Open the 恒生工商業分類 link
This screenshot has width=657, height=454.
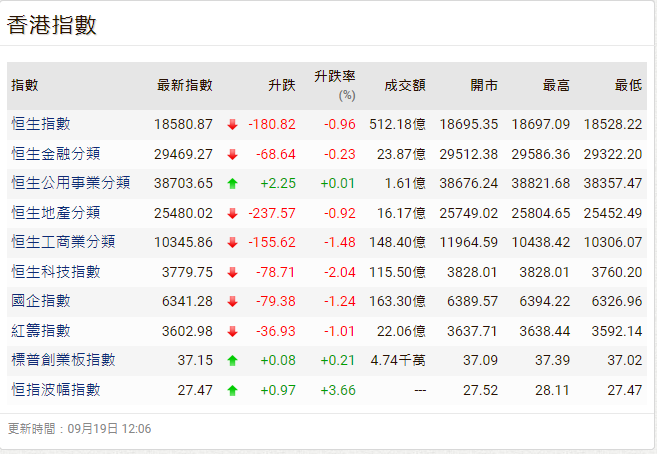tap(63, 242)
